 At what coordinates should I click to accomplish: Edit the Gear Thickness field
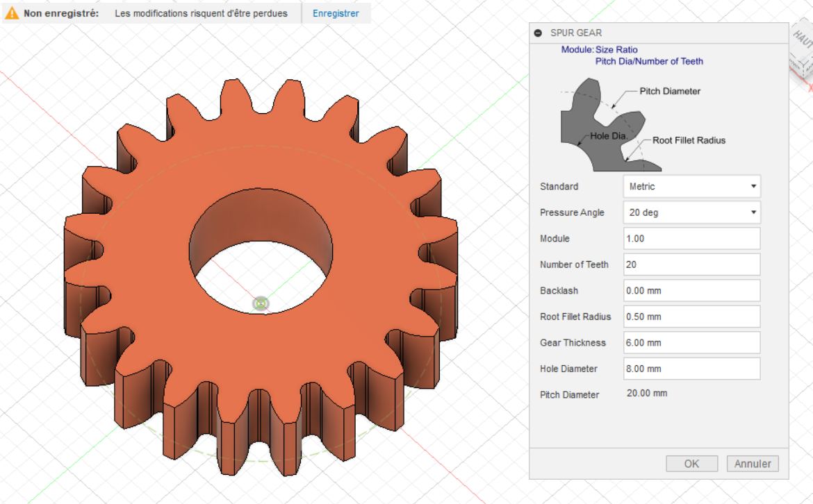pyautogui.click(x=691, y=342)
